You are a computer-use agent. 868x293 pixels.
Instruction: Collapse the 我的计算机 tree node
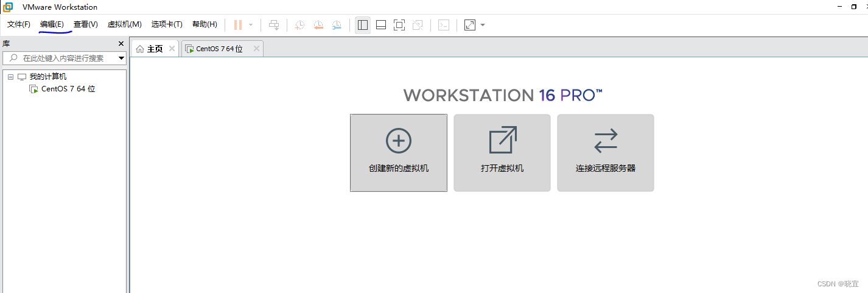point(10,77)
